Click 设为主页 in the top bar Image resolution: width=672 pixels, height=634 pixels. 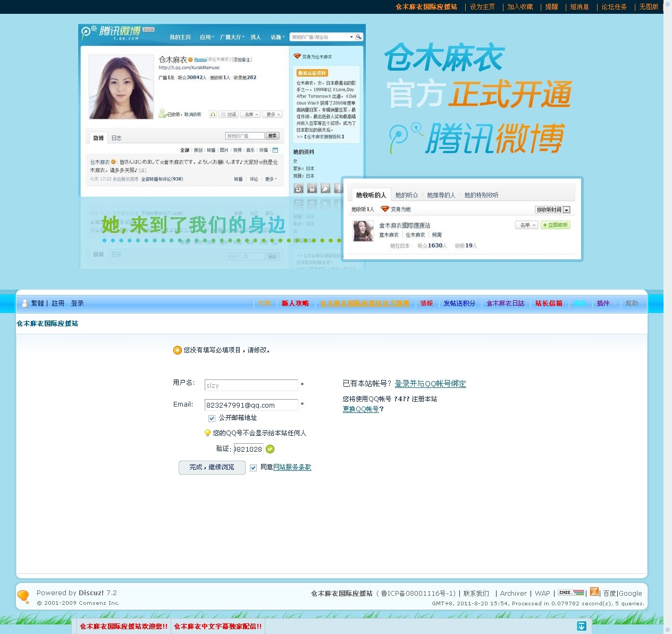(482, 7)
